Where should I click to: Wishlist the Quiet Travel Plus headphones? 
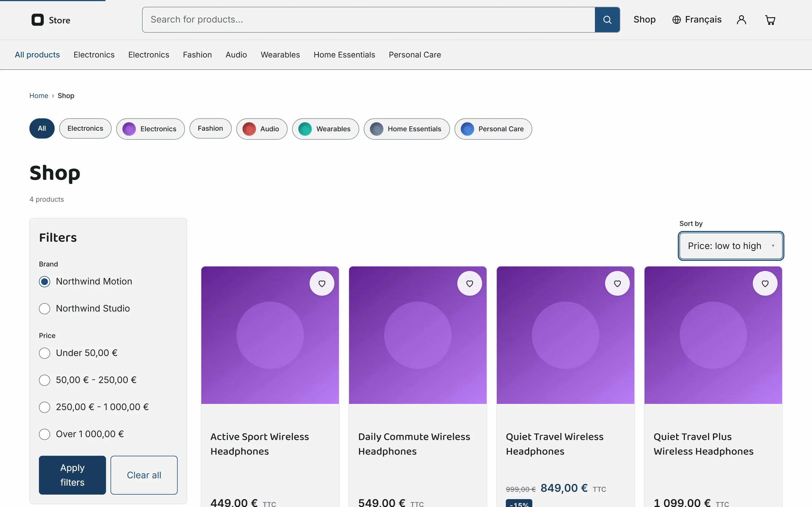[765, 283]
